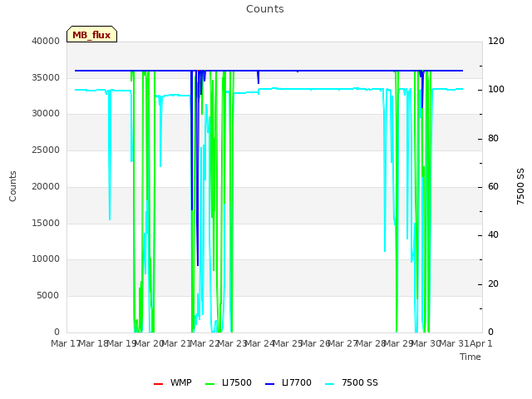Click the 60 right axis tick label
Screen dimensions: 532x399
(493, 186)
